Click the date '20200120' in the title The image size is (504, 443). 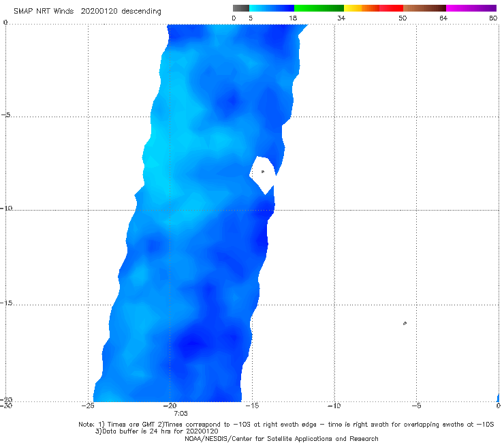99,11
